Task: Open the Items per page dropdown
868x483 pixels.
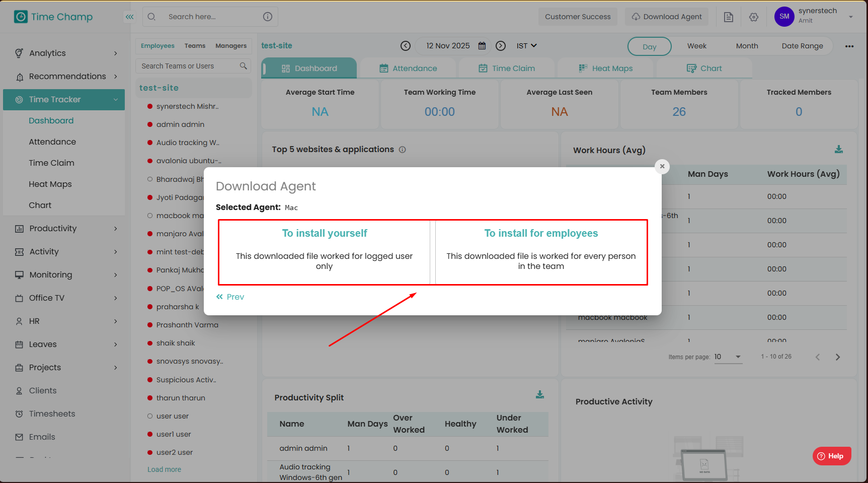Action: pos(728,357)
